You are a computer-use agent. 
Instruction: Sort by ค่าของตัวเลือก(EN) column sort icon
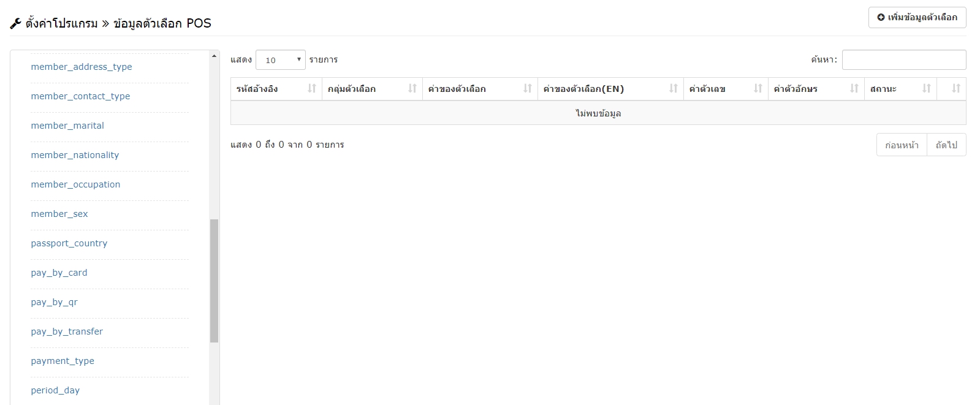pos(674,89)
